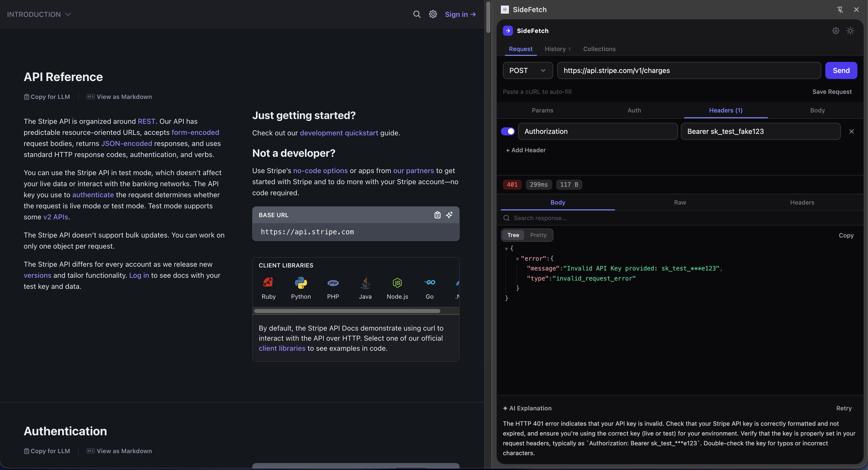Screen dimensions: 868x470
Task: Click the SideFetch purple arrow logo
Action: pyautogui.click(x=508, y=31)
